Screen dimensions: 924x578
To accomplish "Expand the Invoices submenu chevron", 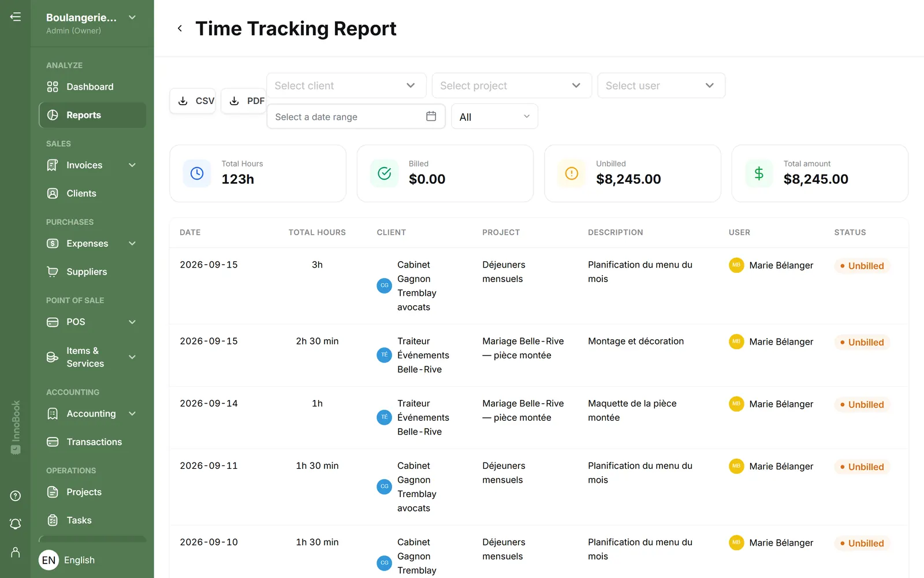I will (132, 165).
